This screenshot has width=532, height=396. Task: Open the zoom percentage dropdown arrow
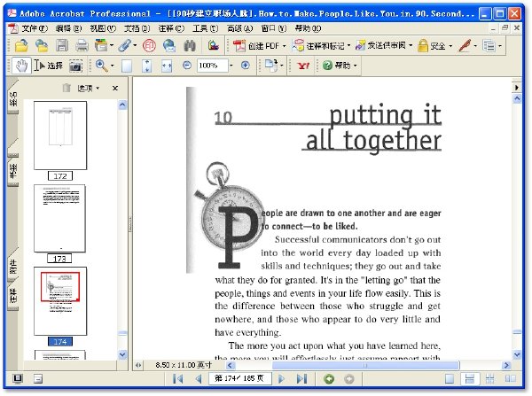pos(231,66)
